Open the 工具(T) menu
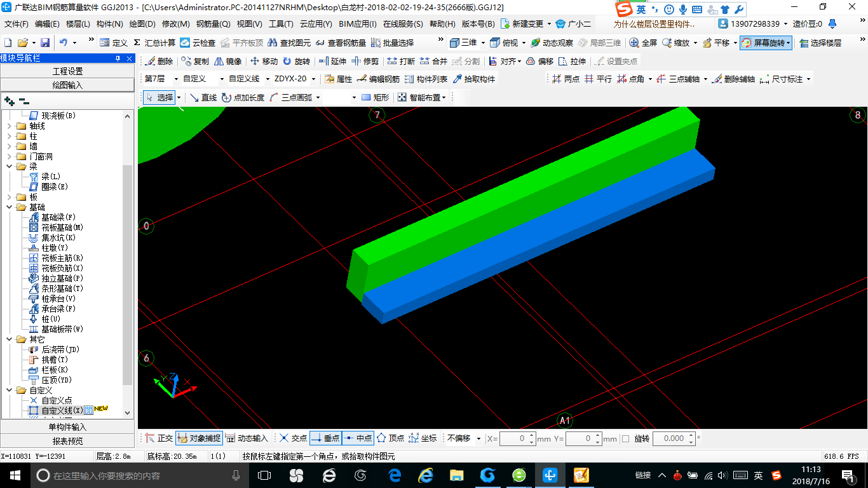The height and width of the screenshot is (488, 868). click(x=281, y=24)
